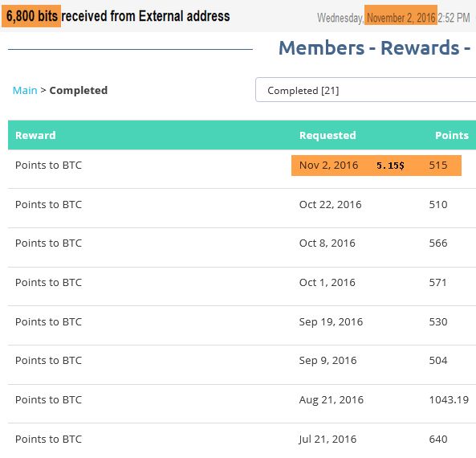Select the Sep 19, 2016 date cell
This screenshot has height=458, width=476.
(331, 322)
